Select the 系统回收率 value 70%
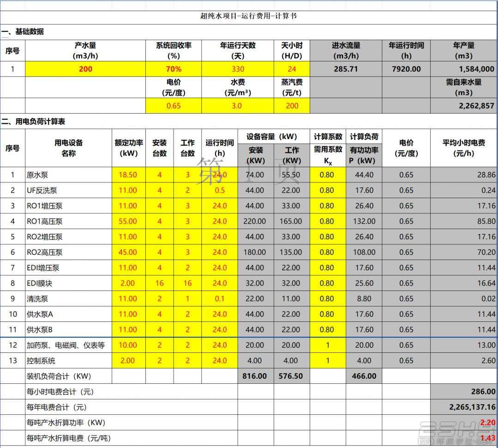 point(174,69)
